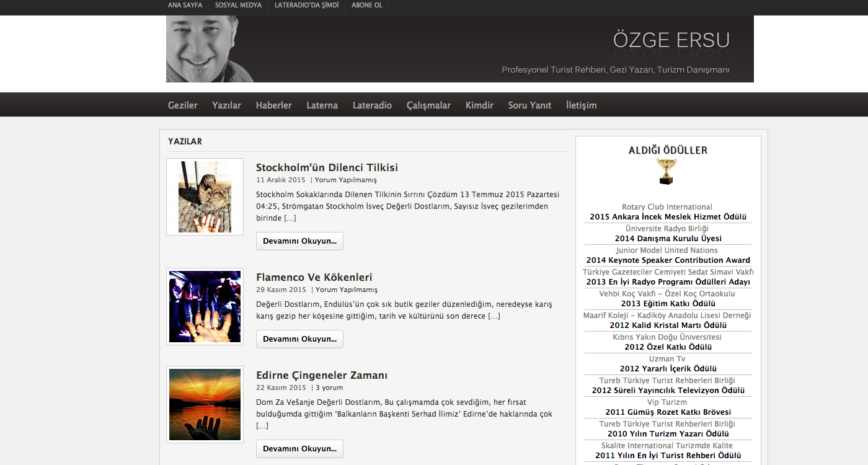Click the gold trophy icon
This screenshot has height=465, width=868.
click(667, 172)
